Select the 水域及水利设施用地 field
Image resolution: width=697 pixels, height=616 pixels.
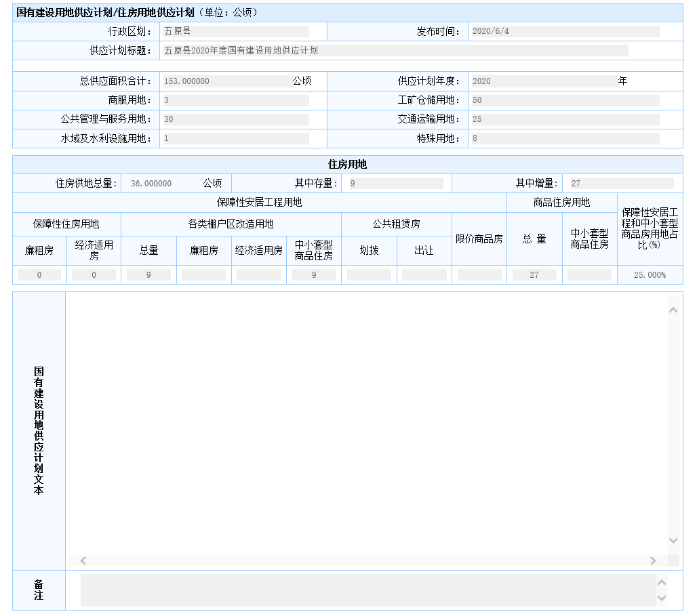[x=235, y=138]
